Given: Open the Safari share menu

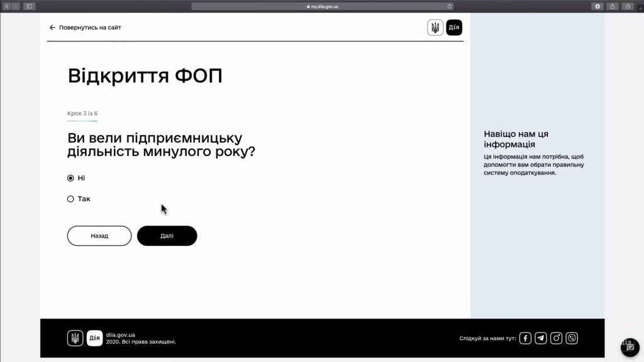Looking at the screenshot, I should pos(613,6).
